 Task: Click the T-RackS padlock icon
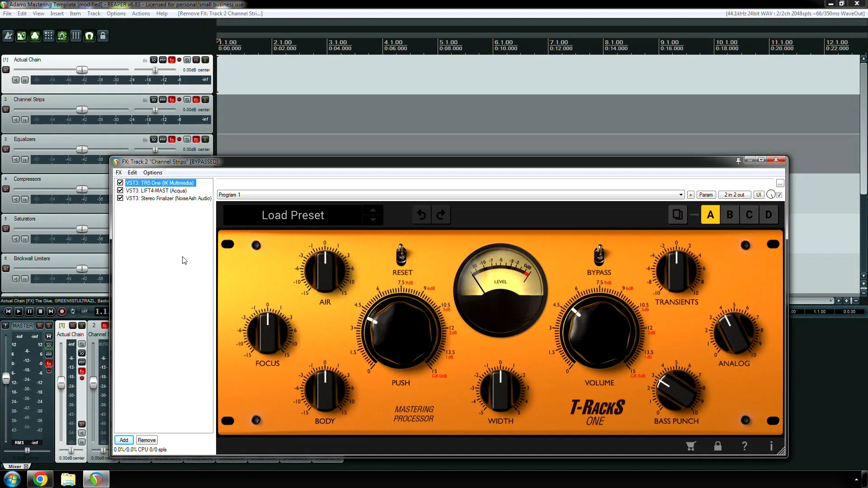pos(717,446)
